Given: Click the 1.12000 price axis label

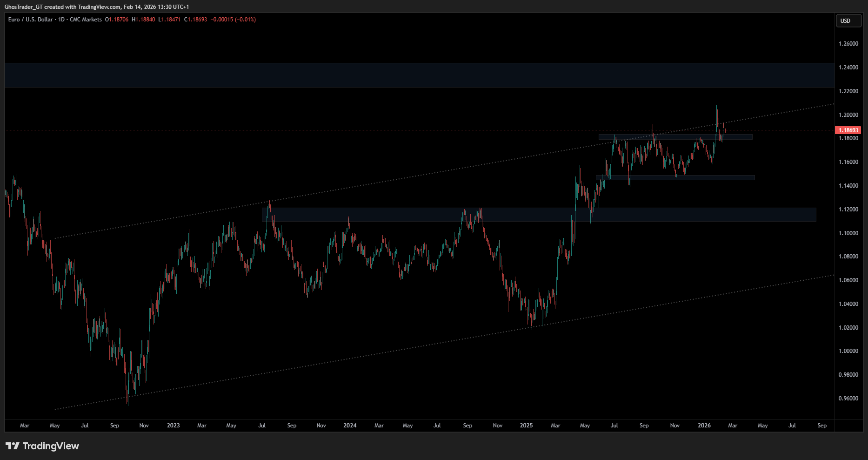Looking at the screenshot, I should (848, 210).
